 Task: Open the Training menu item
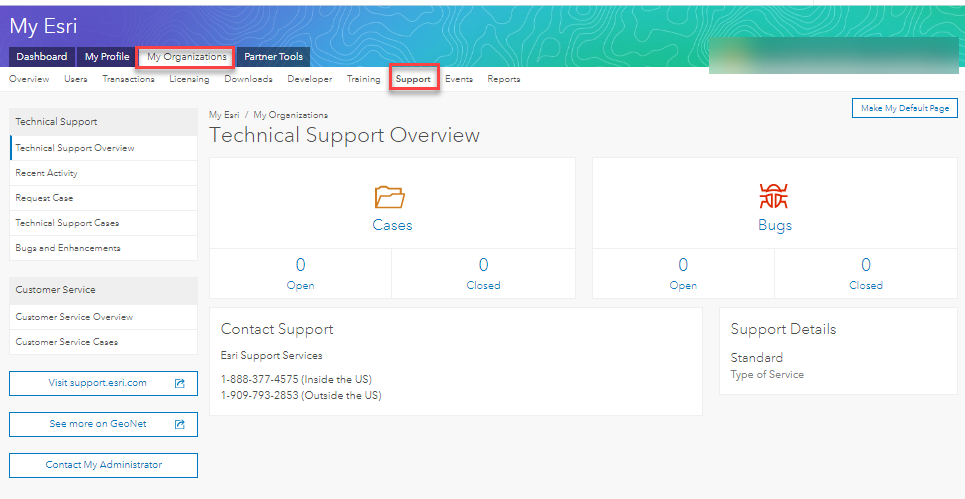pyautogui.click(x=363, y=79)
